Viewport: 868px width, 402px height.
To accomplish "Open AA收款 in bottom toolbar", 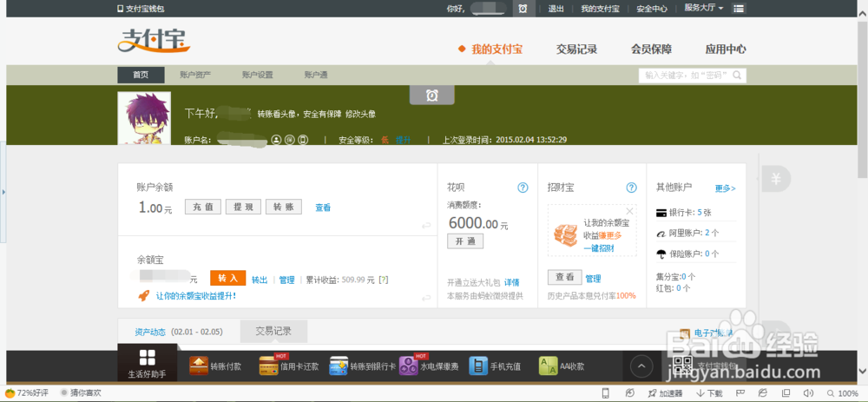I will (x=562, y=366).
